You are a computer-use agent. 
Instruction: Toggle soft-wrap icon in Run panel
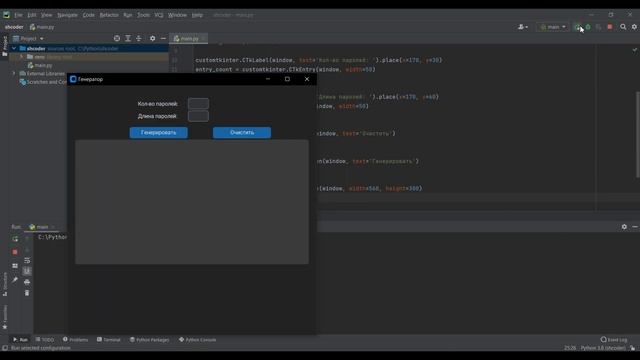pos(27,260)
